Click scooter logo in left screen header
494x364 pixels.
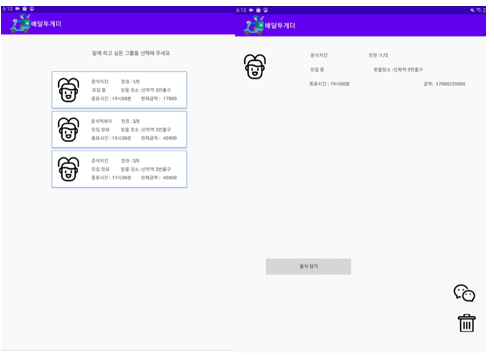point(20,24)
